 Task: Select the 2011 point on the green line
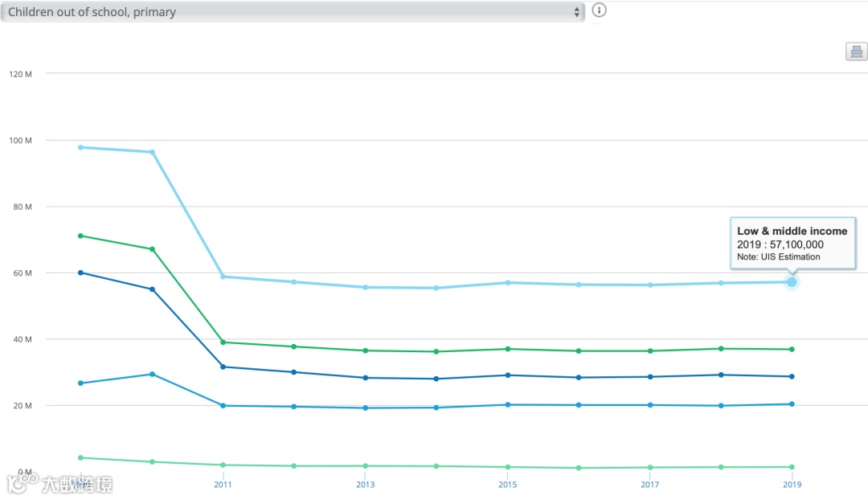(223, 342)
